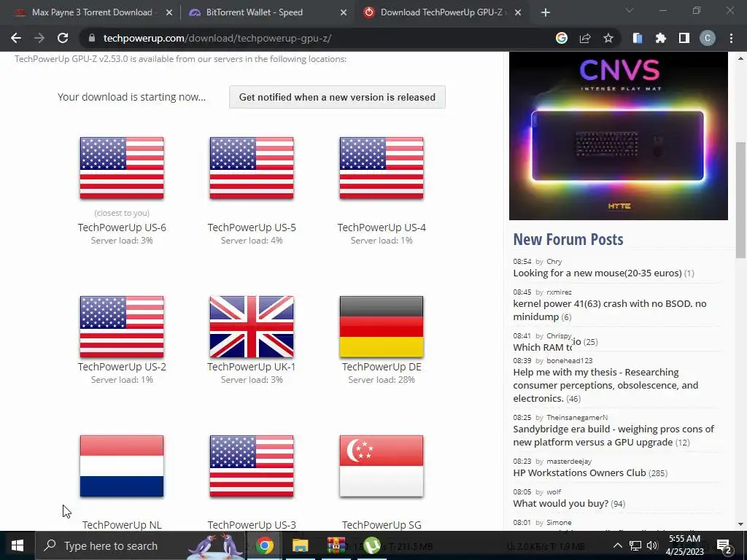Click the TechPowerUp US-6 text link
The height and width of the screenshot is (560, 747).
122,227
